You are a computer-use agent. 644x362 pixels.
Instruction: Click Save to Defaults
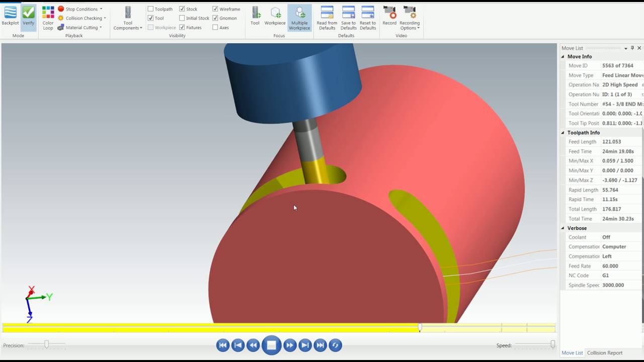tap(348, 18)
